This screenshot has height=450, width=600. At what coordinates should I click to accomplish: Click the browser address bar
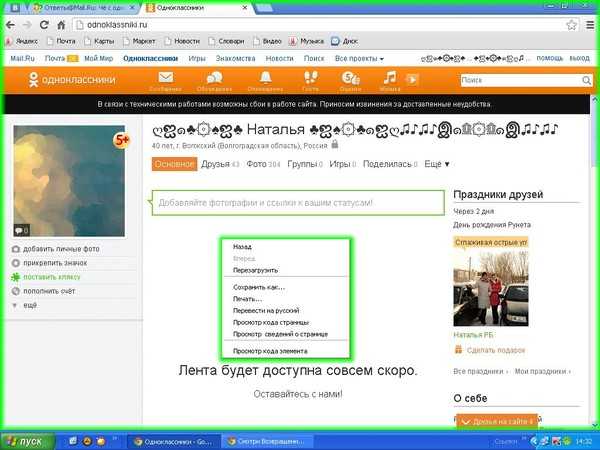point(319,25)
